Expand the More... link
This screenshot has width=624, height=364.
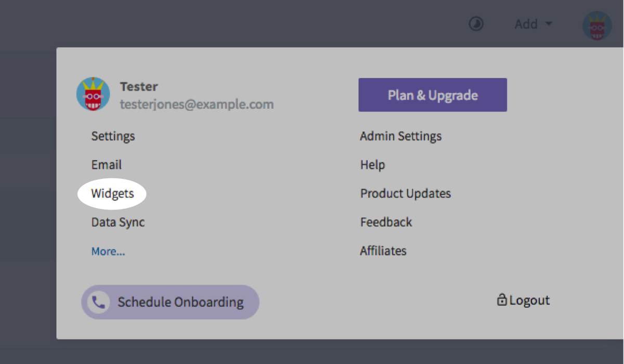pos(108,252)
